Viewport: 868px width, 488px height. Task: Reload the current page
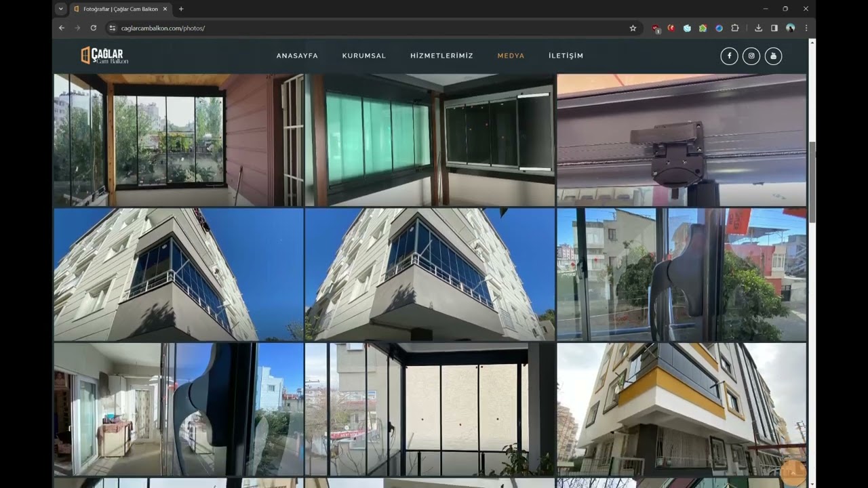94,28
